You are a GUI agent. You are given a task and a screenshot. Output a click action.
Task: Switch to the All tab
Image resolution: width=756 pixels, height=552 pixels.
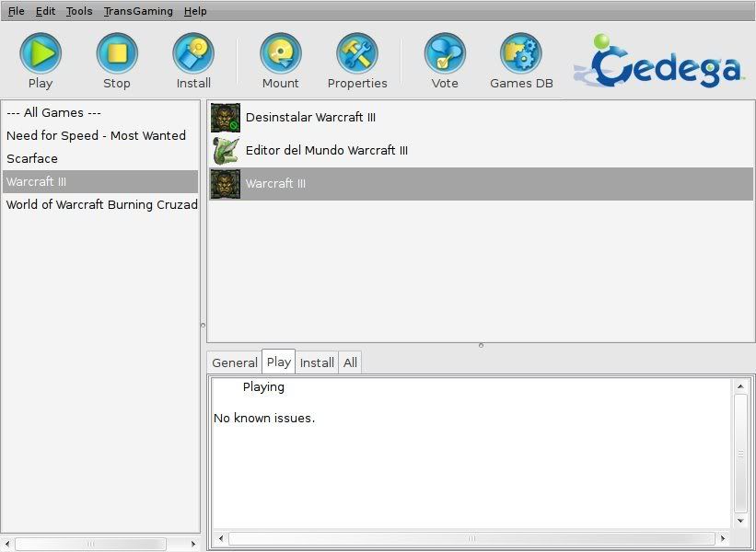click(x=351, y=362)
